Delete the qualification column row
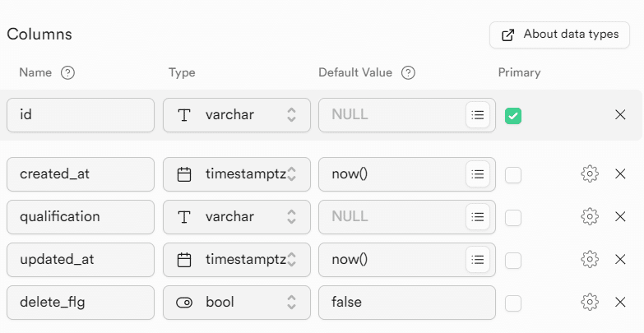The image size is (644, 333). 620,217
